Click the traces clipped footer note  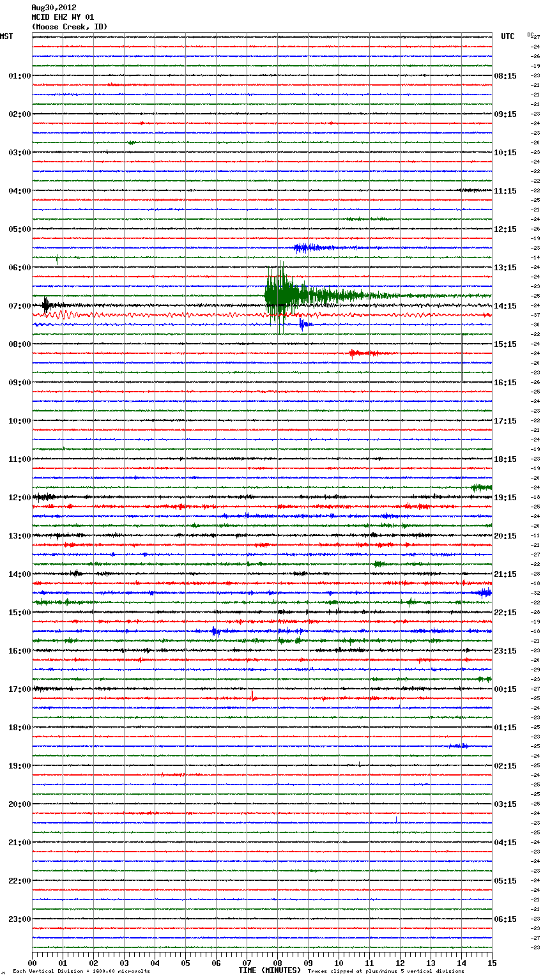386,972
